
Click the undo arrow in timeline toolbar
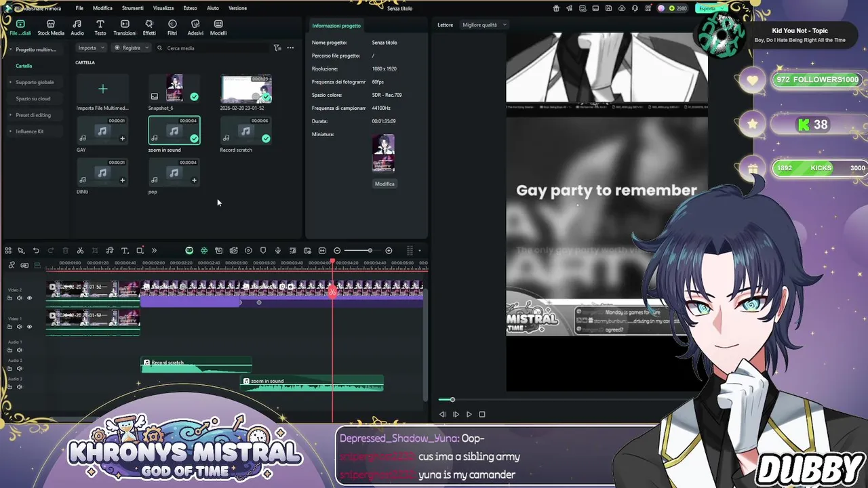(x=36, y=251)
